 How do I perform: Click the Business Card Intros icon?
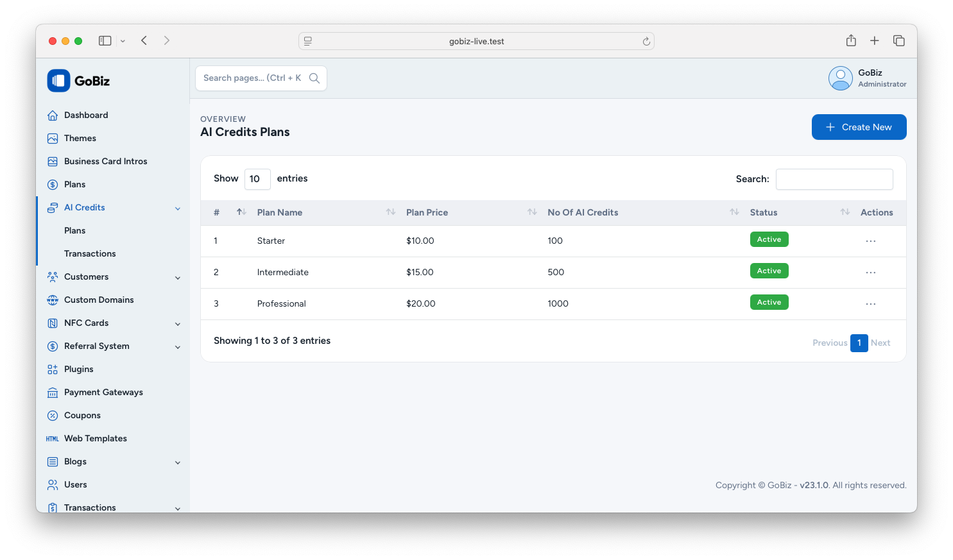(x=53, y=162)
